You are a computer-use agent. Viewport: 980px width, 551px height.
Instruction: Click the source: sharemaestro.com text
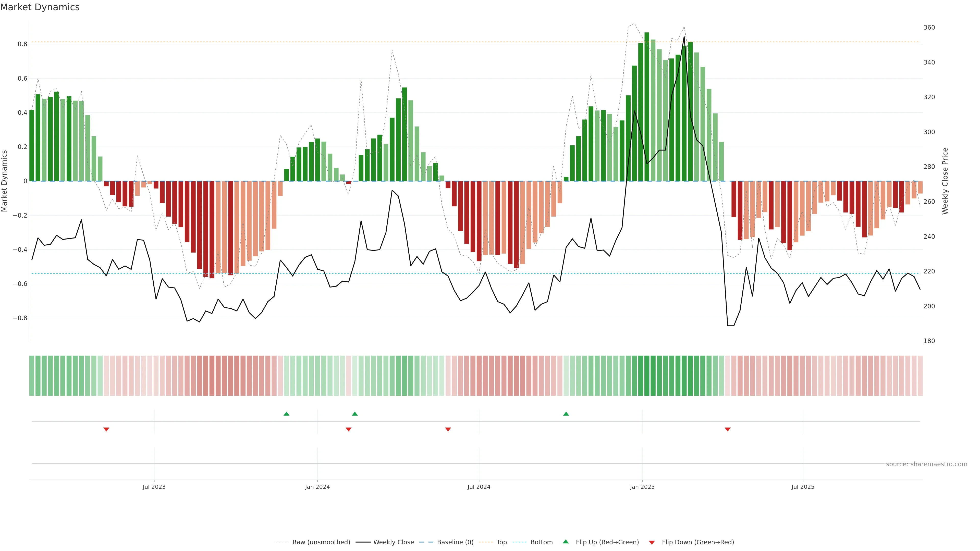tap(926, 464)
